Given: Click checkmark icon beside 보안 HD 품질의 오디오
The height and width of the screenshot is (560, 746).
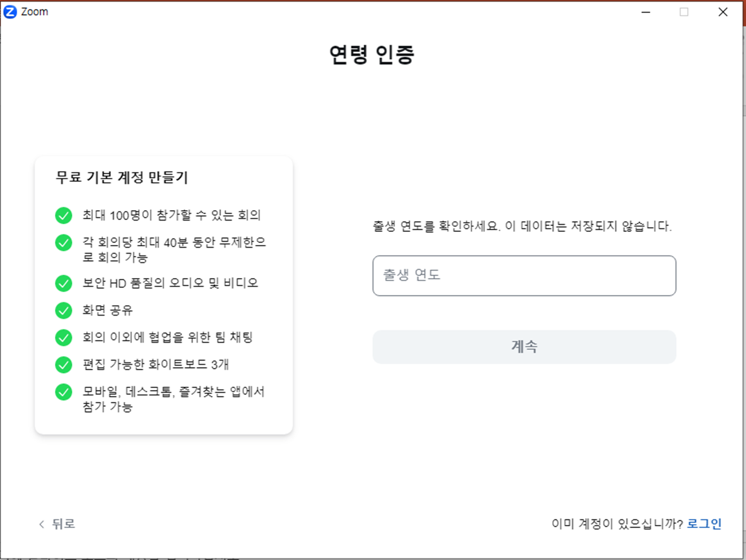Looking at the screenshot, I should (64, 283).
